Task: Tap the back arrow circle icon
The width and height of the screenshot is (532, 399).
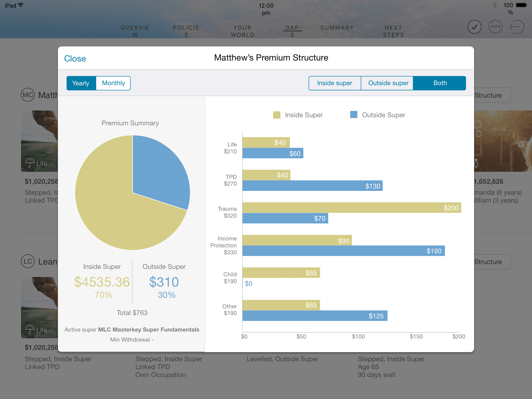Action: [517, 27]
